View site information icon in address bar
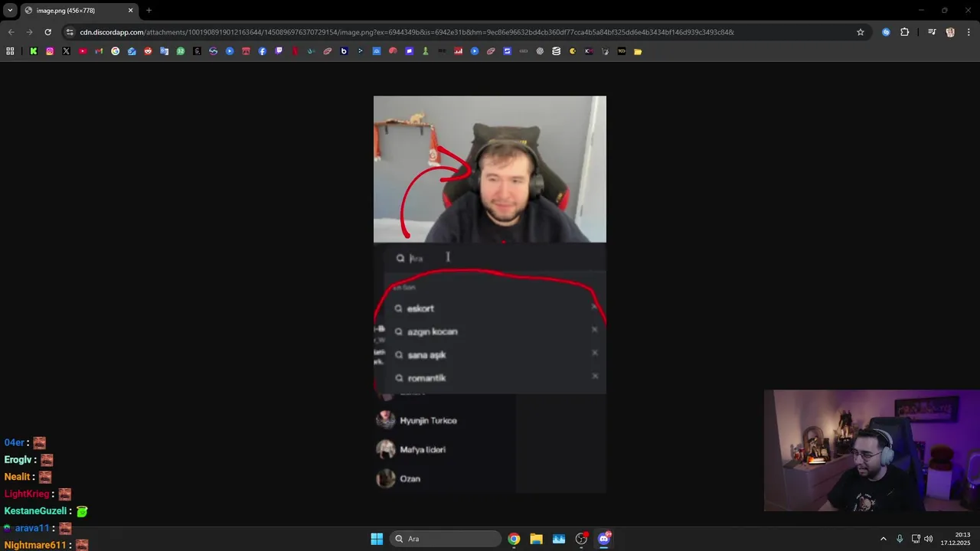The image size is (980, 551). 70,32
